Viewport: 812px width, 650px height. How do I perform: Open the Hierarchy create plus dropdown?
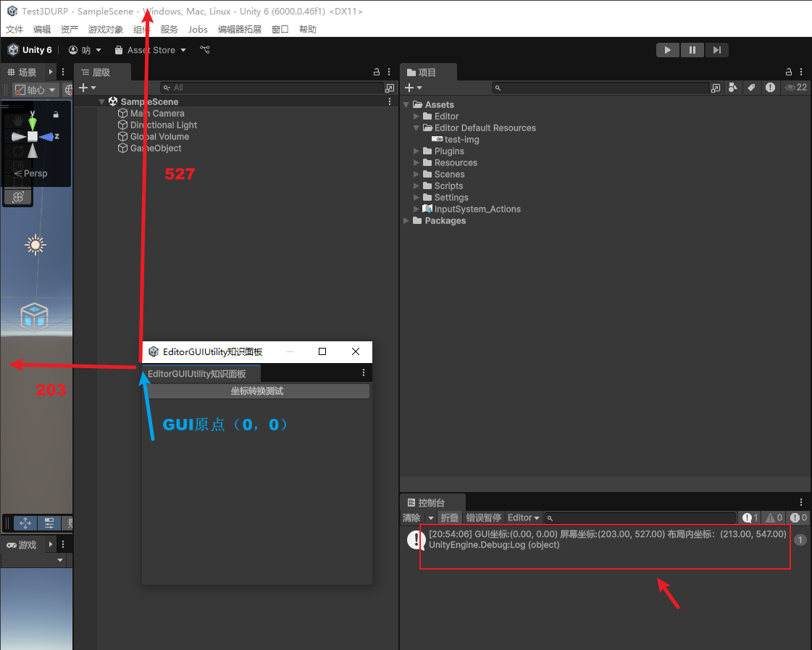coord(87,88)
